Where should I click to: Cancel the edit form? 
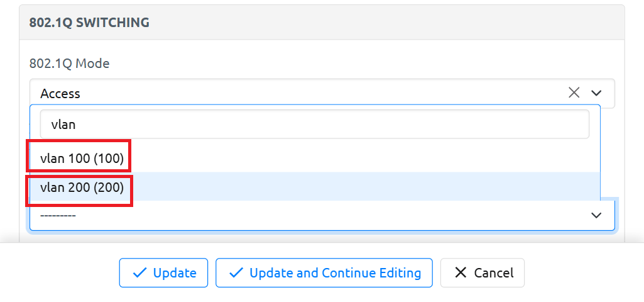click(482, 273)
